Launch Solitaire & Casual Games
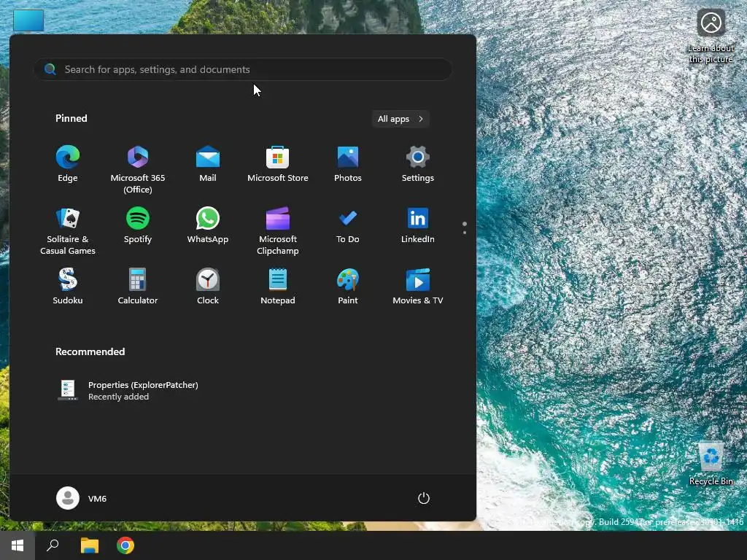This screenshot has height=560, width=747. tap(68, 230)
